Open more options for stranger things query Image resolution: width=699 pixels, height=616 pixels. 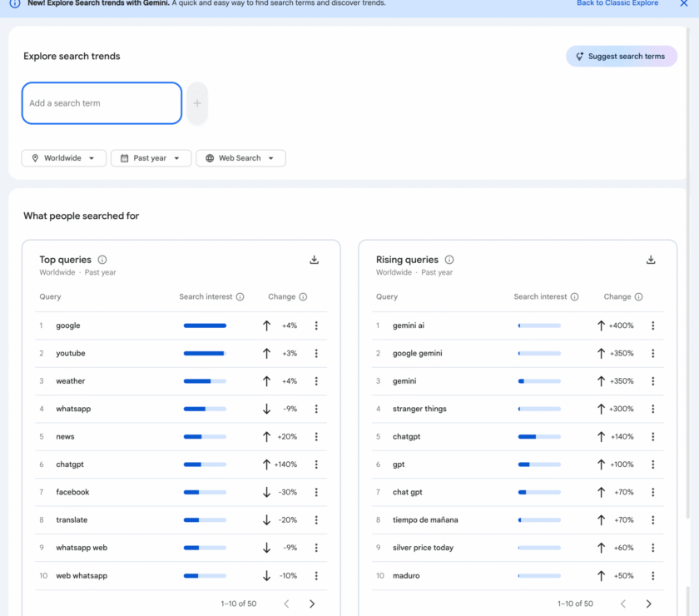[x=653, y=409]
